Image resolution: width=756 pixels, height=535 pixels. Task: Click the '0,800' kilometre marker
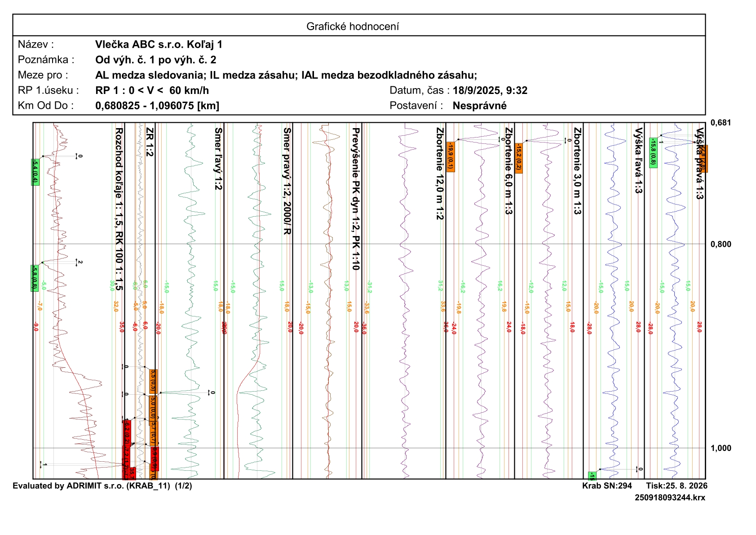point(721,244)
